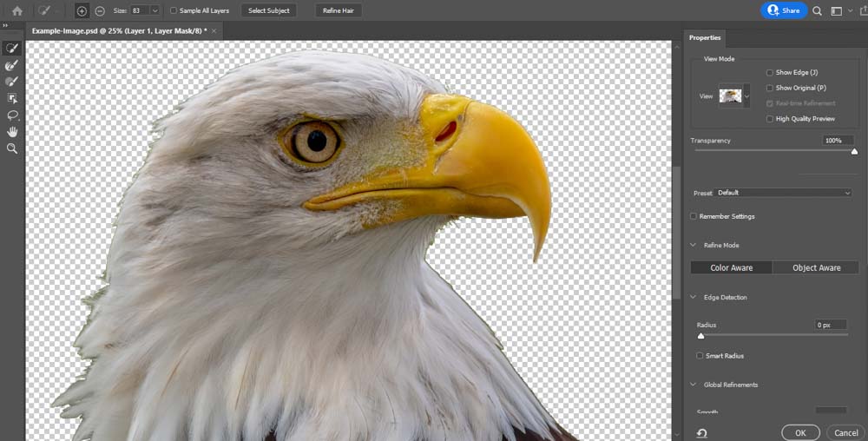Open the brush Size dropdown arrow

[155, 11]
